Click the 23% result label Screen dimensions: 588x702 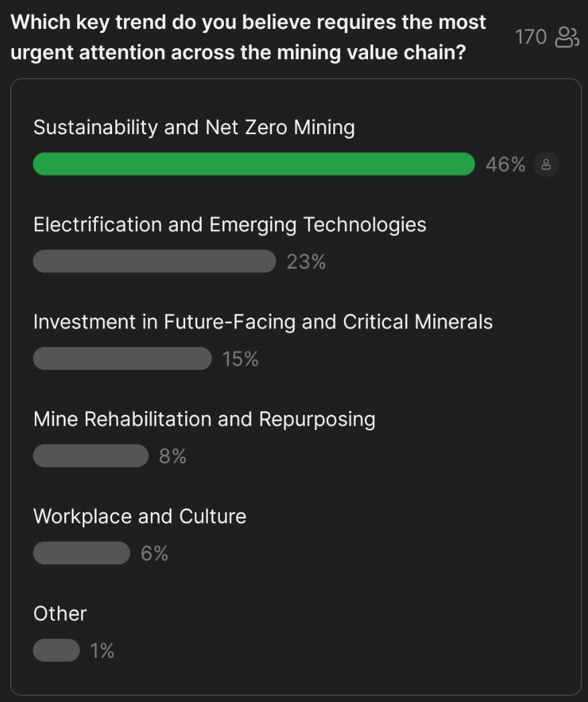point(306,261)
